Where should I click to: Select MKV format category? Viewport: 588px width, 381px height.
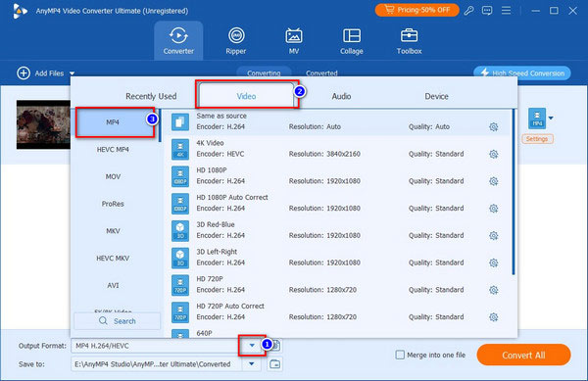(113, 231)
